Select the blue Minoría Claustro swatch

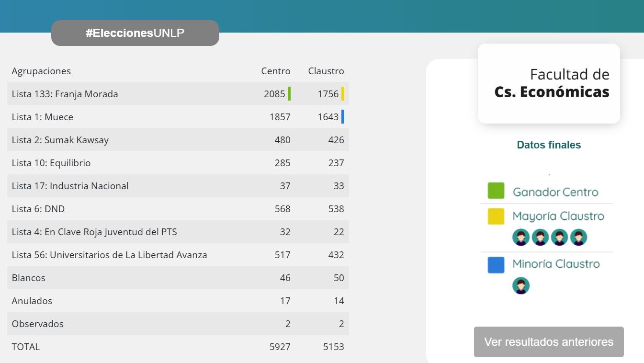(496, 265)
